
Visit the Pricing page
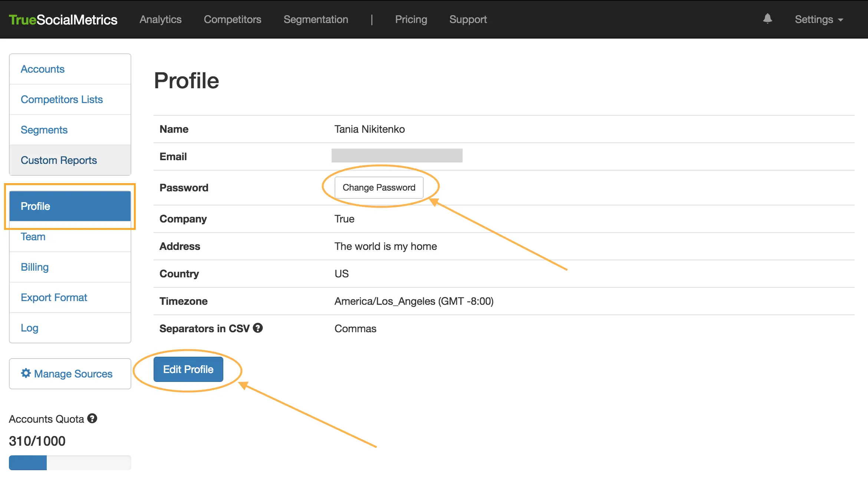point(411,19)
